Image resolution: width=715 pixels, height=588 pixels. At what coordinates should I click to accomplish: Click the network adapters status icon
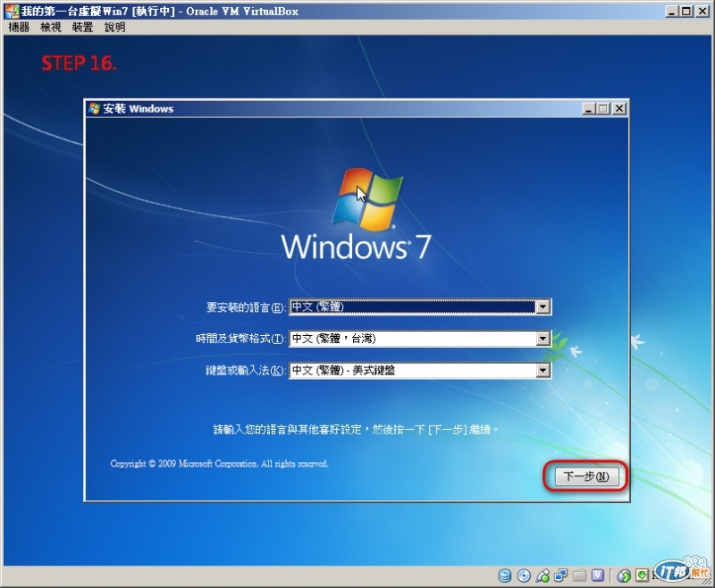point(561,575)
